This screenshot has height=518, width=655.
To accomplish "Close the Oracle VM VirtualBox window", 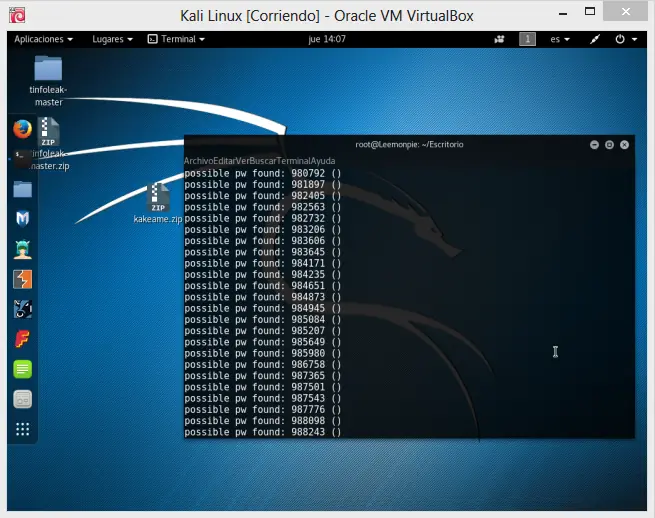I will (625, 11).
